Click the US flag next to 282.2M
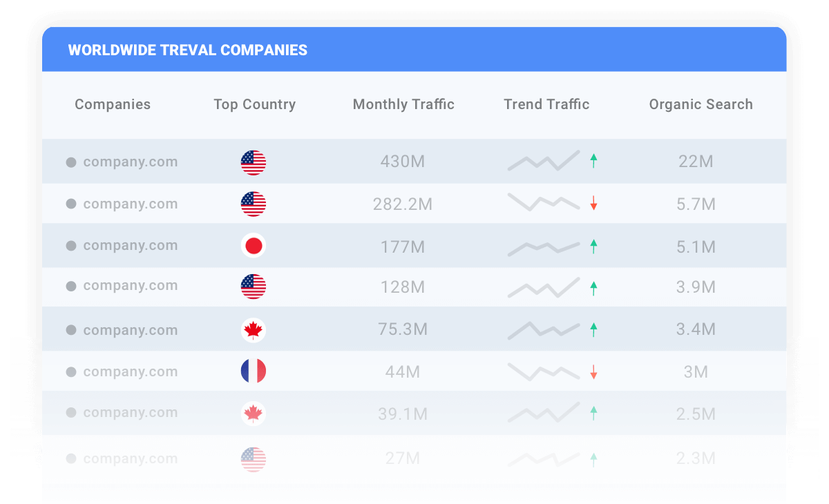Screen dimensions: 829x504 coord(253,204)
